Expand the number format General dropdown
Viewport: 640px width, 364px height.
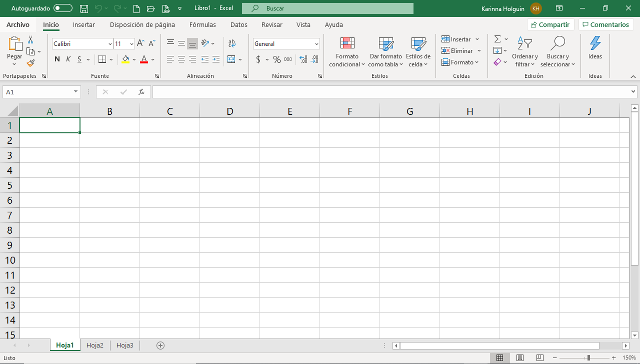(x=315, y=43)
